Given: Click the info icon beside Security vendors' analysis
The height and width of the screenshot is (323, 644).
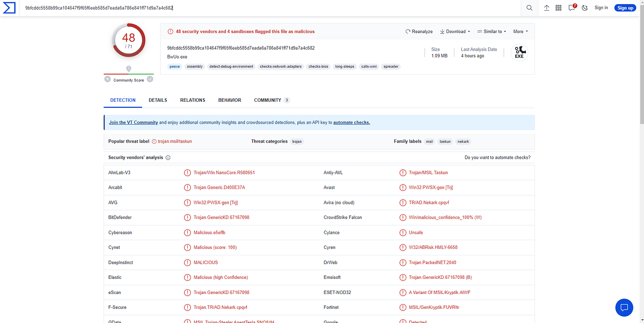Looking at the screenshot, I should (x=168, y=157).
